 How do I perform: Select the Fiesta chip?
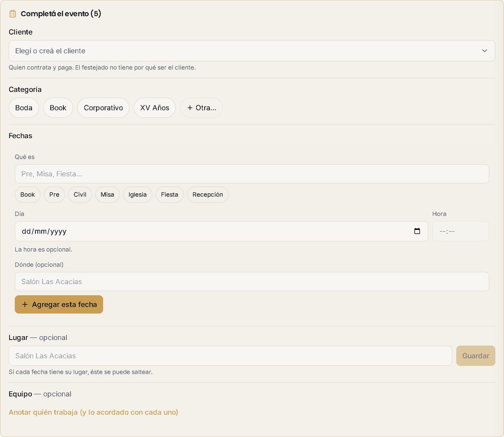pyautogui.click(x=170, y=195)
